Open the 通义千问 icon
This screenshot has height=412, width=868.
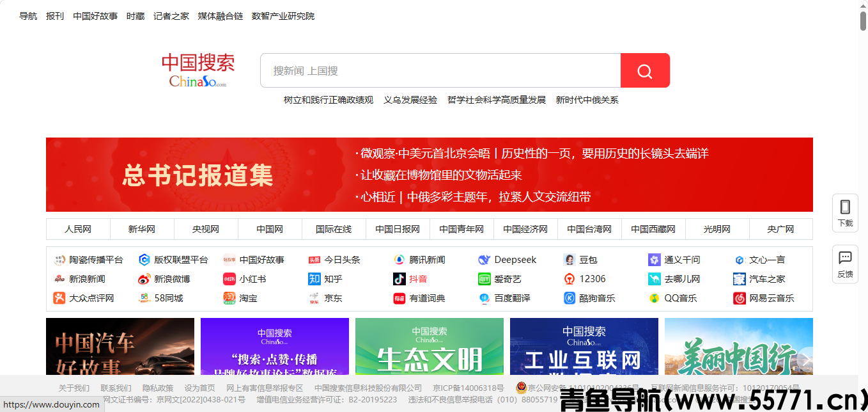click(655, 260)
